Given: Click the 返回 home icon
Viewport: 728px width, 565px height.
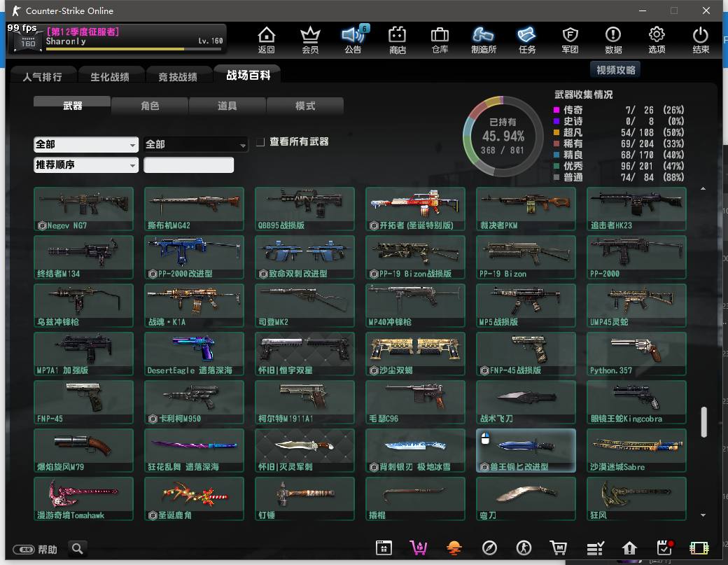Looking at the screenshot, I should pyautogui.click(x=267, y=39).
